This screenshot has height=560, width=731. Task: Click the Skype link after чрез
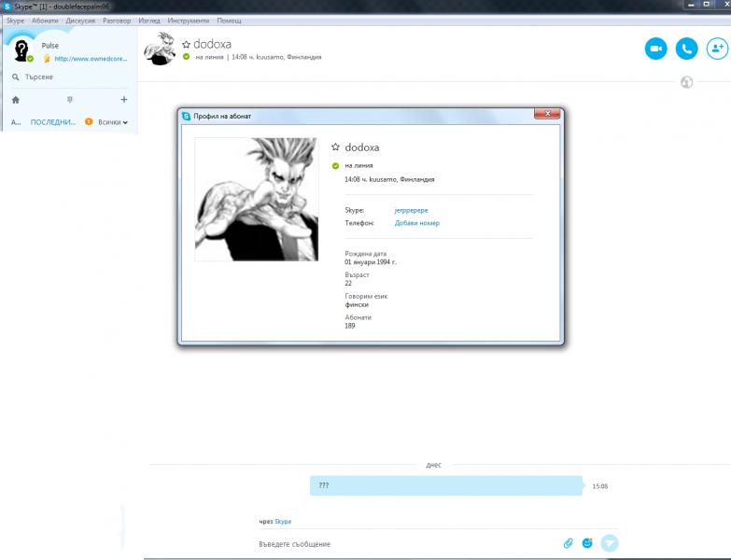[x=283, y=522]
